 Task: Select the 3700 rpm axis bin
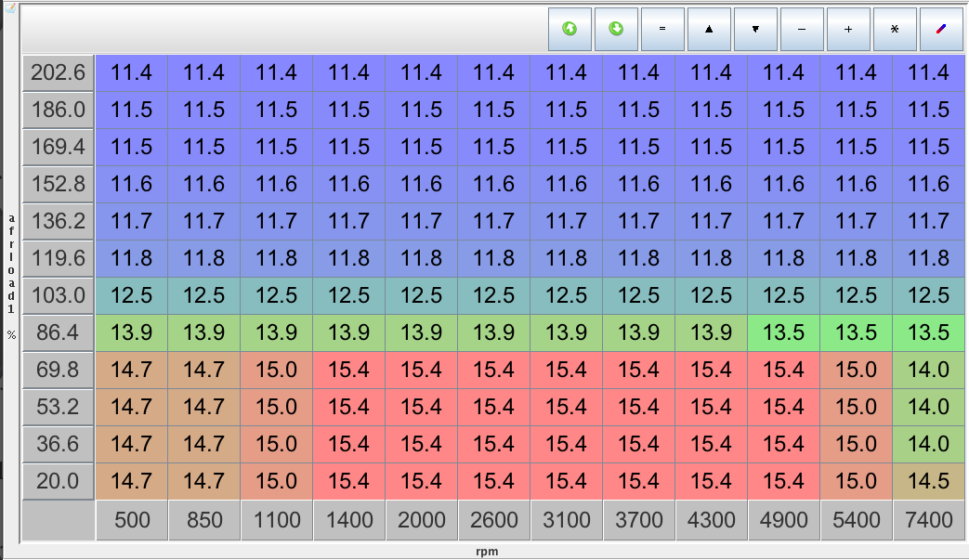coord(639,520)
